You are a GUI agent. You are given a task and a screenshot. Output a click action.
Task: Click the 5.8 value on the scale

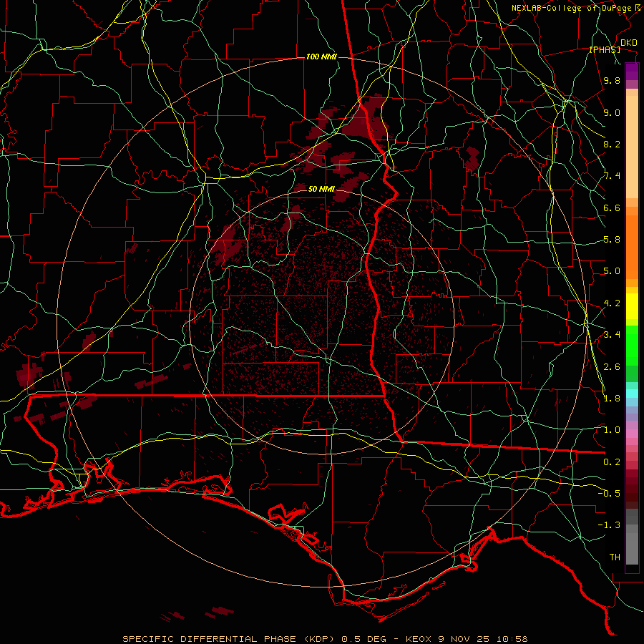[x=612, y=240]
